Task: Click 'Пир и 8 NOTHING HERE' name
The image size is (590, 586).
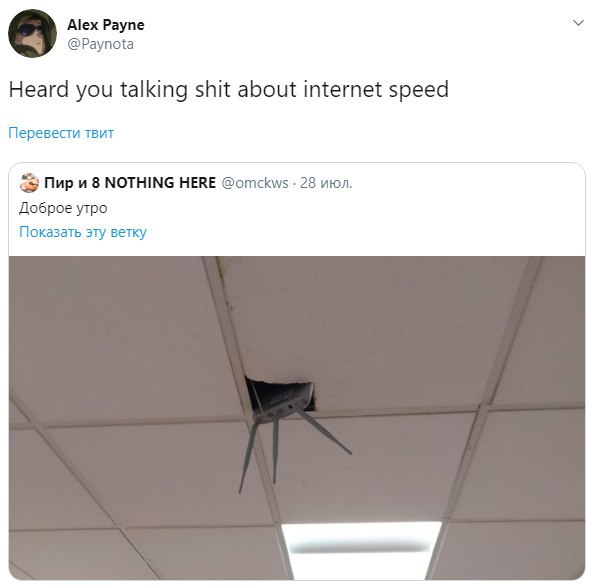Action: click(130, 183)
